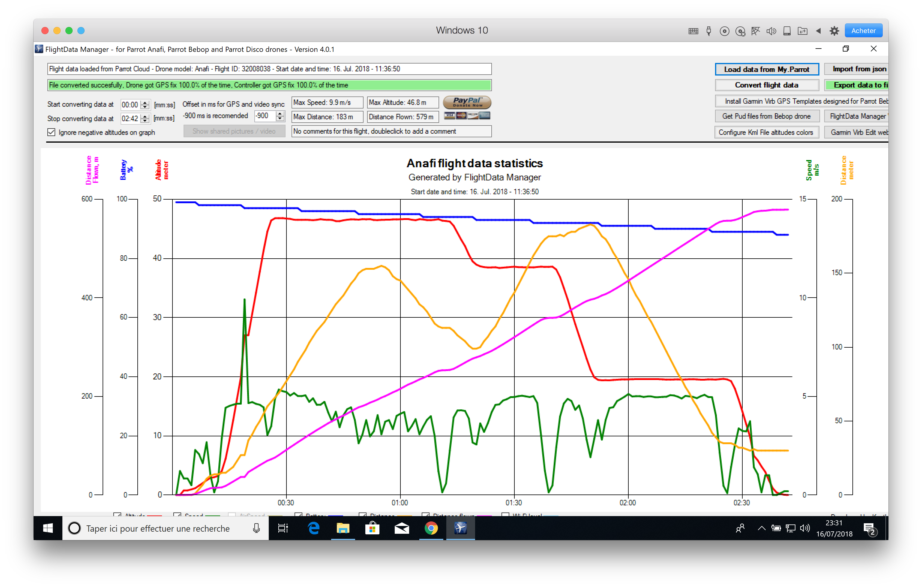Click Load data from My.Parrot button
922x588 pixels.
[x=767, y=69]
